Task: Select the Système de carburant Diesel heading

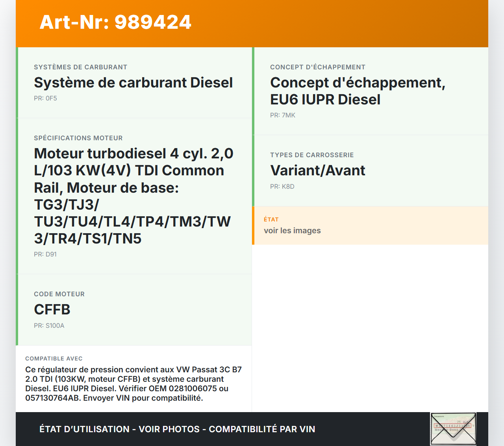Action: tap(133, 83)
